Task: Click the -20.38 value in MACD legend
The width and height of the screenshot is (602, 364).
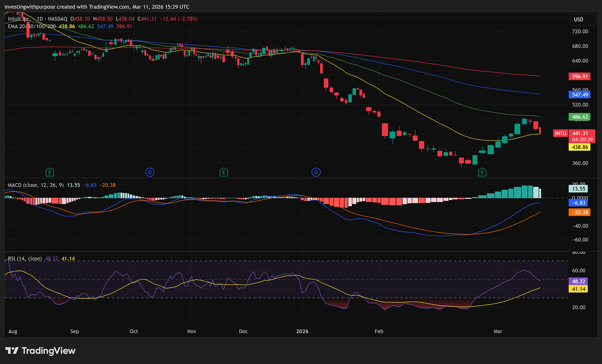Action: point(107,185)
